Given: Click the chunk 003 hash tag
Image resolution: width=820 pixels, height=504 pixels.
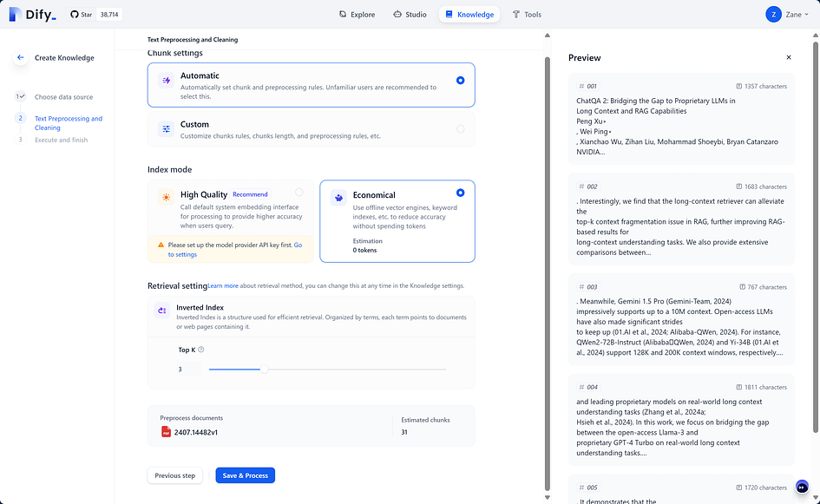Looking at the screenshot, I should 587,287.
